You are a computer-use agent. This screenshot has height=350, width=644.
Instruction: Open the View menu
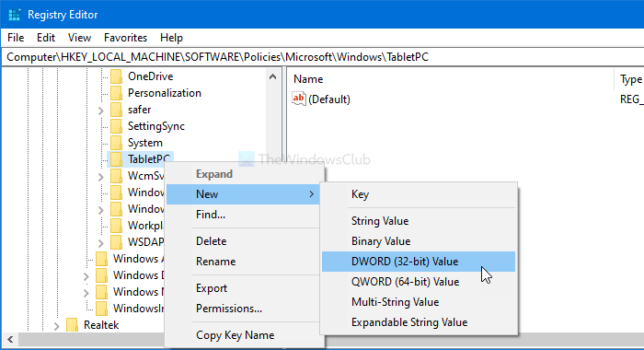click(79, 38)
